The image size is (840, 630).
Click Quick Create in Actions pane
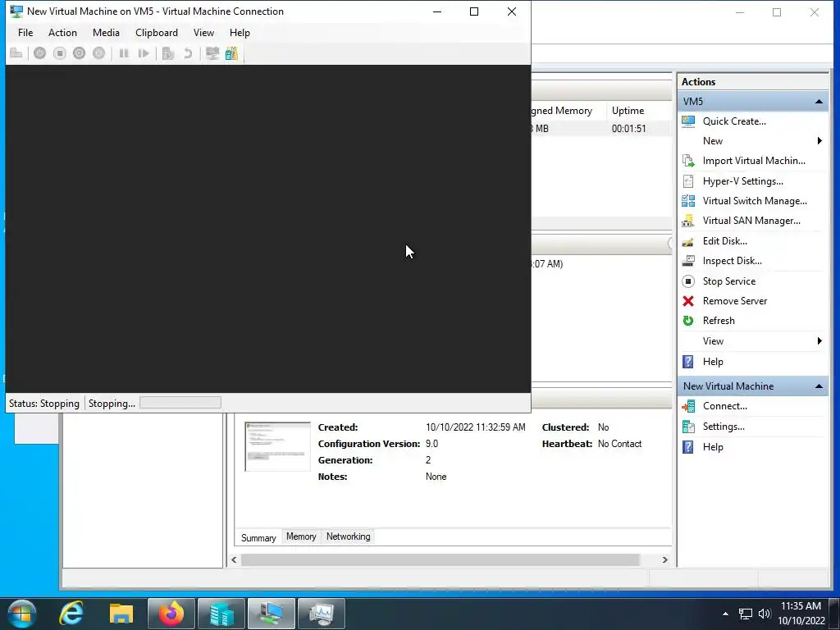tap(734, 121)
